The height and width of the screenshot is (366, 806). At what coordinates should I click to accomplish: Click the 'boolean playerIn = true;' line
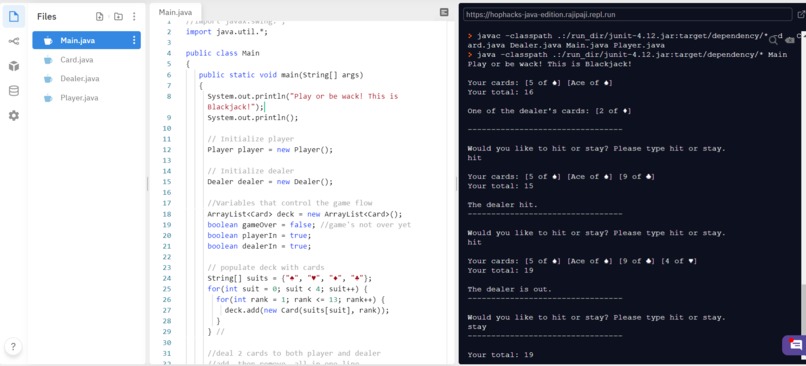coord(259,235)
